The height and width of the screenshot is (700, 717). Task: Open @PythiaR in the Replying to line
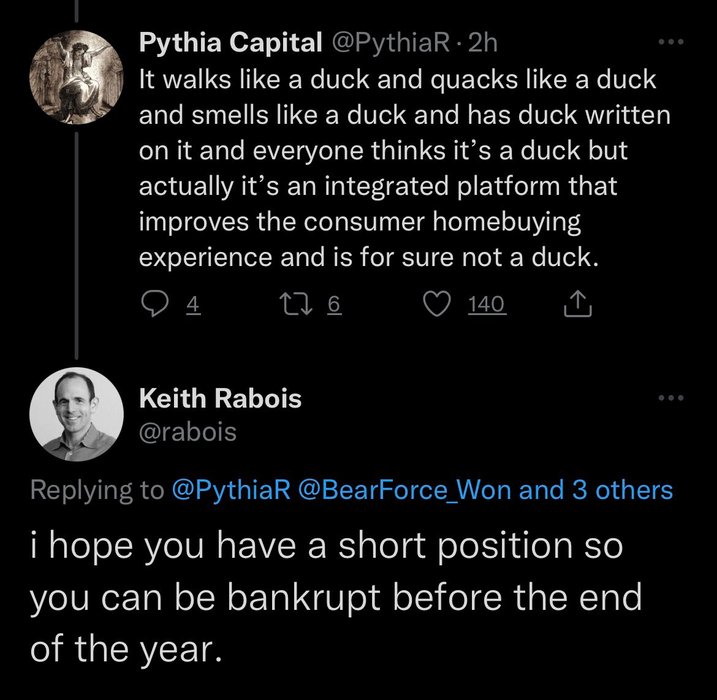click(231, 490)
